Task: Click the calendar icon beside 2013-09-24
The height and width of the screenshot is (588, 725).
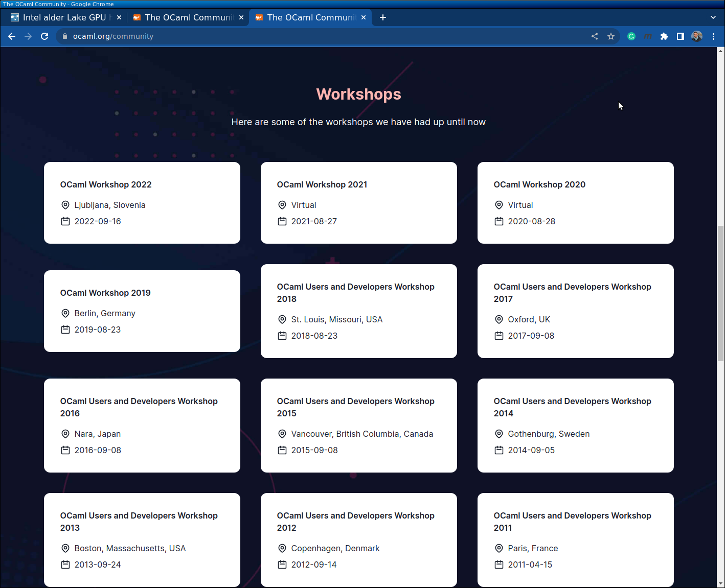Action: tap(65, 565)
